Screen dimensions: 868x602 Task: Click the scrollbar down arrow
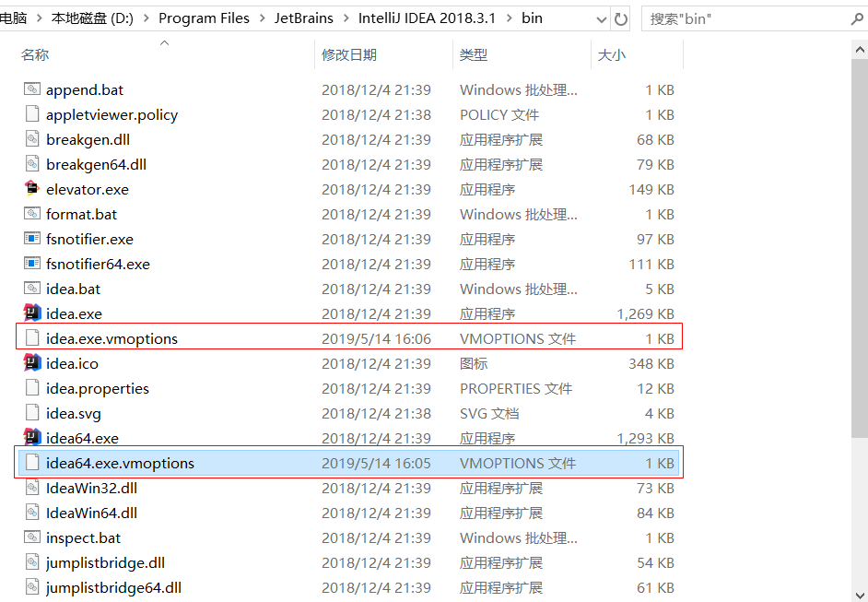860,596
